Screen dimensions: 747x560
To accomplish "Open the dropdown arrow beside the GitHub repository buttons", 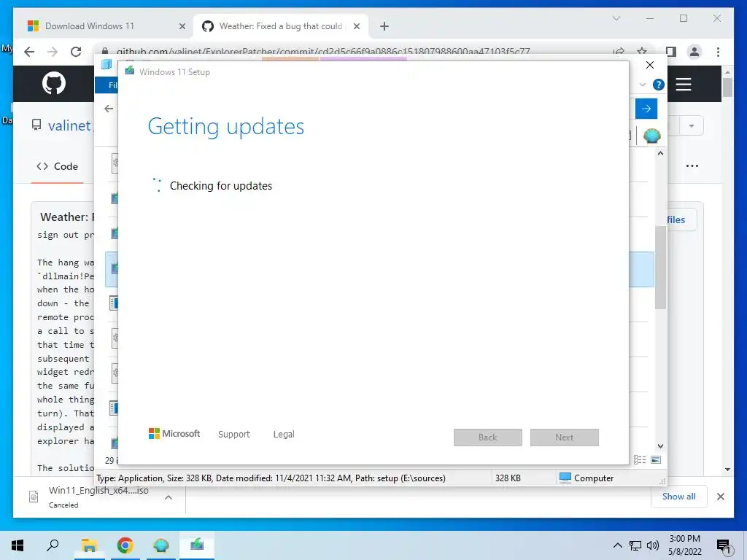I will [692, 126].
